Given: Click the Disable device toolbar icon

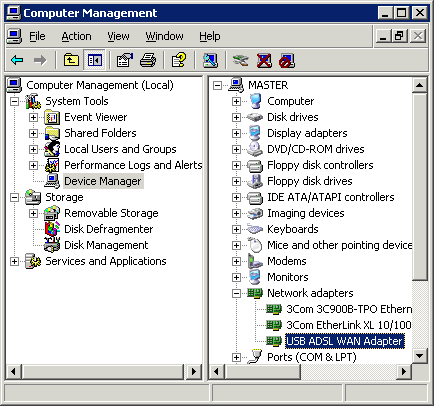Looking at the screenshot, I should coord(287,61).
